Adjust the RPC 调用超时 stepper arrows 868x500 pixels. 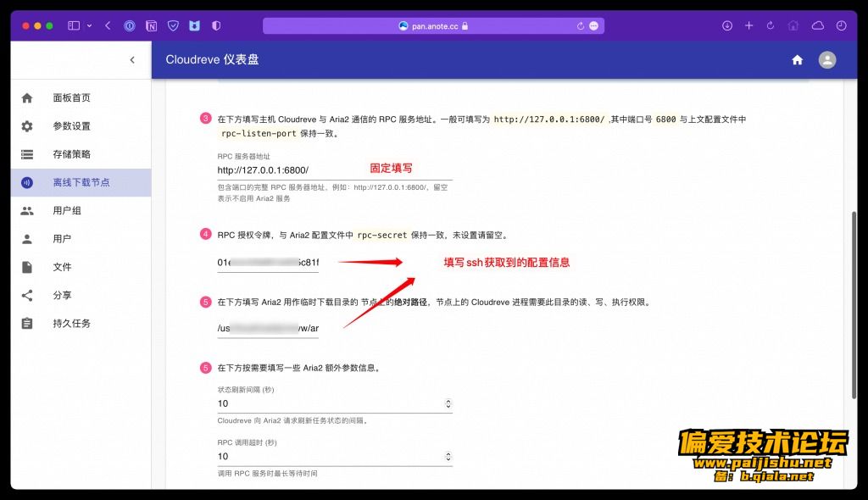(x=448, y=457)
